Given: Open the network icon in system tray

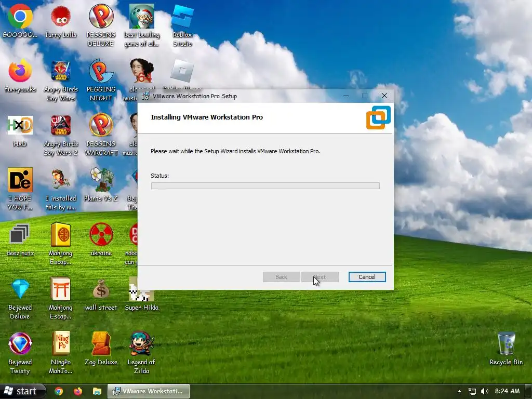Looking at the screenshot, I should (x=472, y=391).
